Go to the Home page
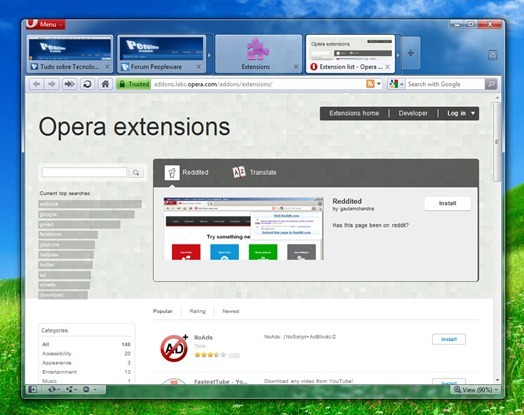 105,84
